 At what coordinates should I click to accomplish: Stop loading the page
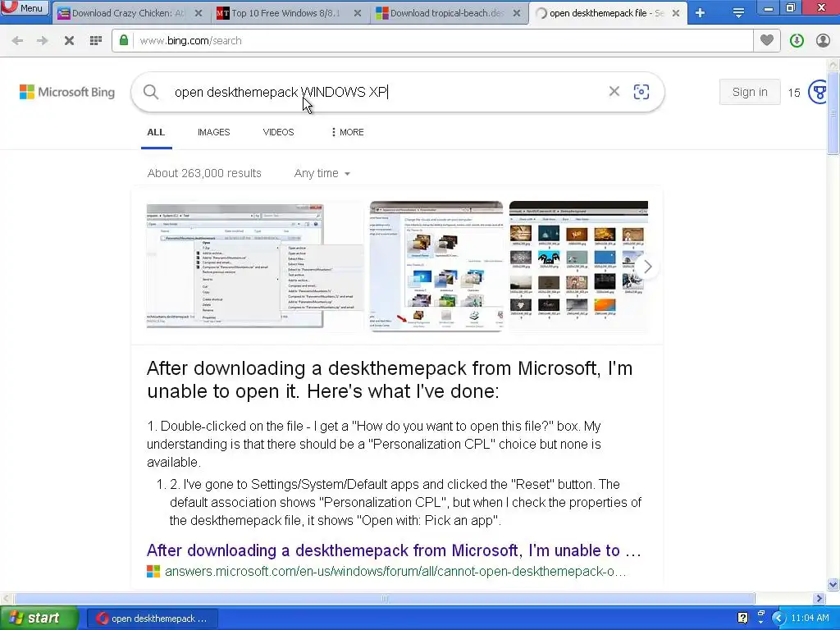pyautogui.click(x=69, y=41)
